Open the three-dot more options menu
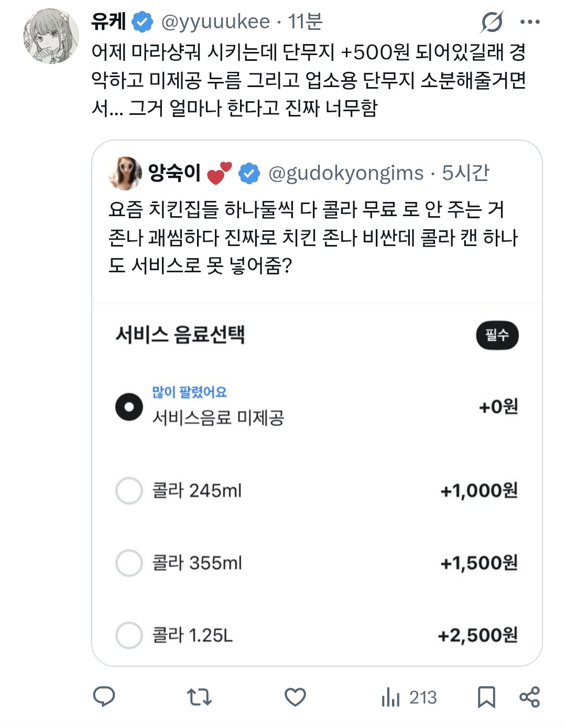The height and width of the screenshot is (728, 566). click(x=530, y=22)
